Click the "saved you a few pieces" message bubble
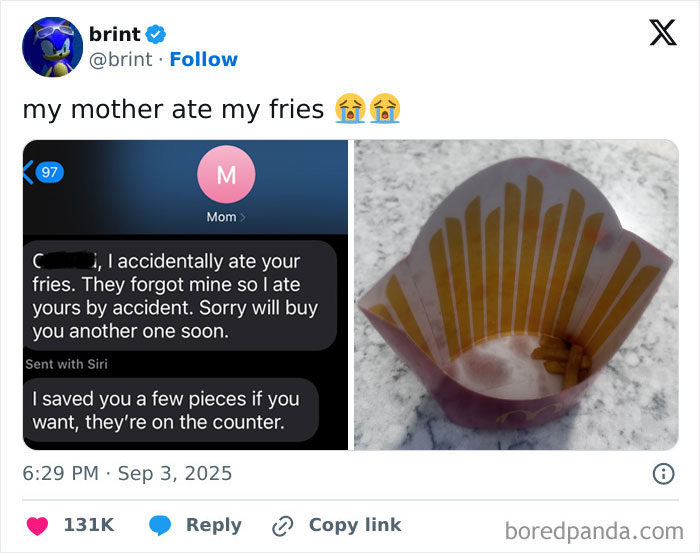Viewport: 700px width, 553px height. 166,411
